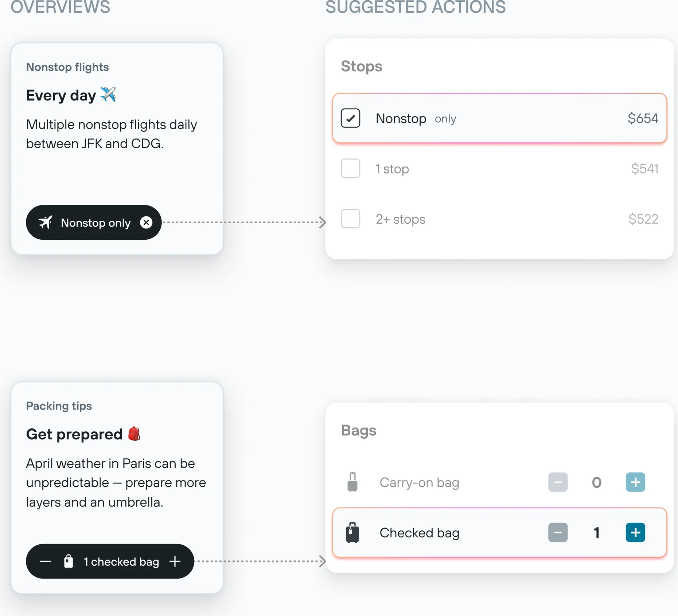Increase Carry-on bag count
This screenshot has width=678, height=616.
[635, 482]
